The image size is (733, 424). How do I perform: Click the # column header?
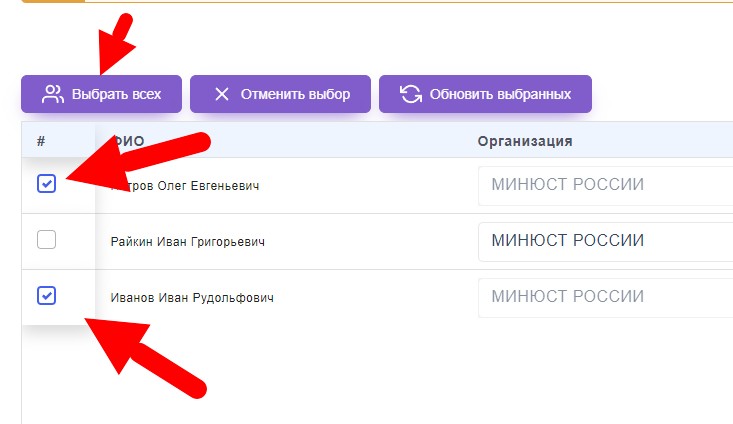(x=41, y=141)
